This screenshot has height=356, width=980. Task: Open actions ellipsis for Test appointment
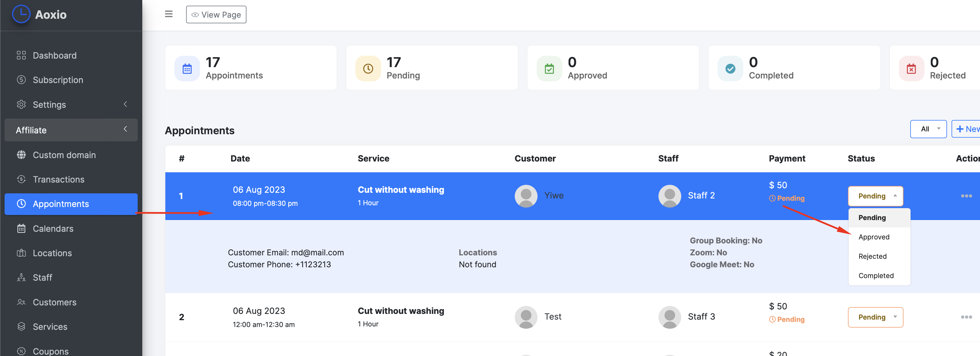point(966,317)
